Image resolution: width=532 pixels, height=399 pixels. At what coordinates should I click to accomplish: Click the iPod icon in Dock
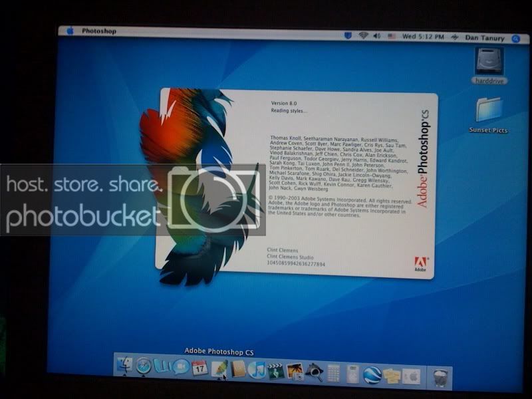tap(352, 374)
